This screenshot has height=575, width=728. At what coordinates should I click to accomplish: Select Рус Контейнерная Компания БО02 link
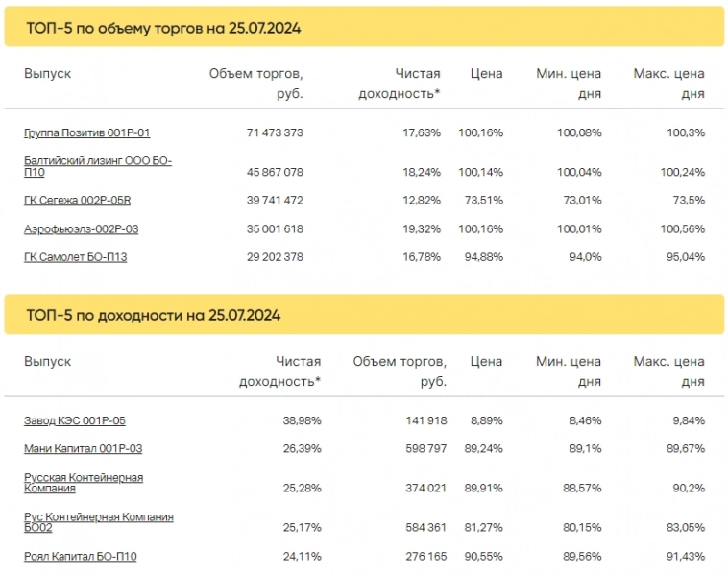click(x=98, y=522)
